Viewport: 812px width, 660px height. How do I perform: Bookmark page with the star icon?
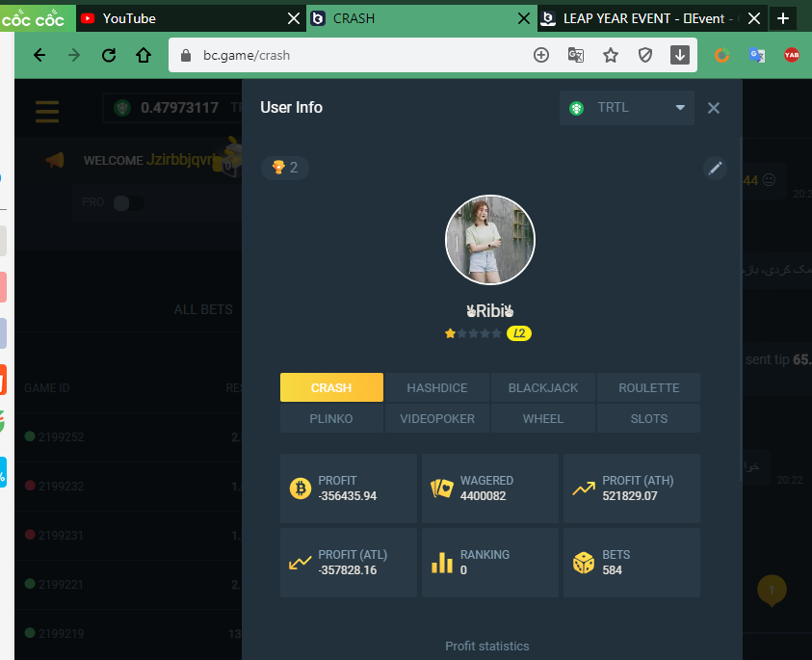click(611, 55)
